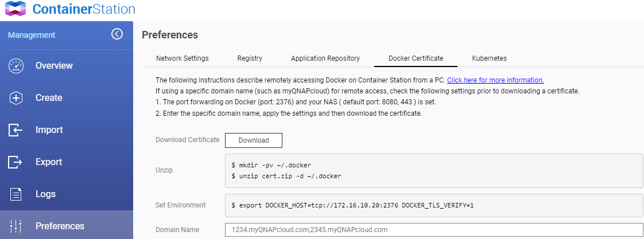Select the Application Repository tab
The width and height of the screenshot is (644, 239).
325,58
